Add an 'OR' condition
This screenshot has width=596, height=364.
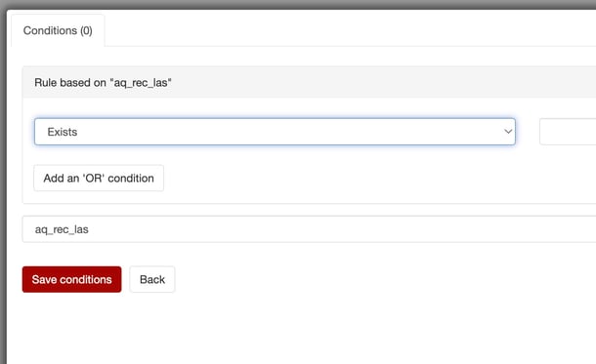pos(99,178)
